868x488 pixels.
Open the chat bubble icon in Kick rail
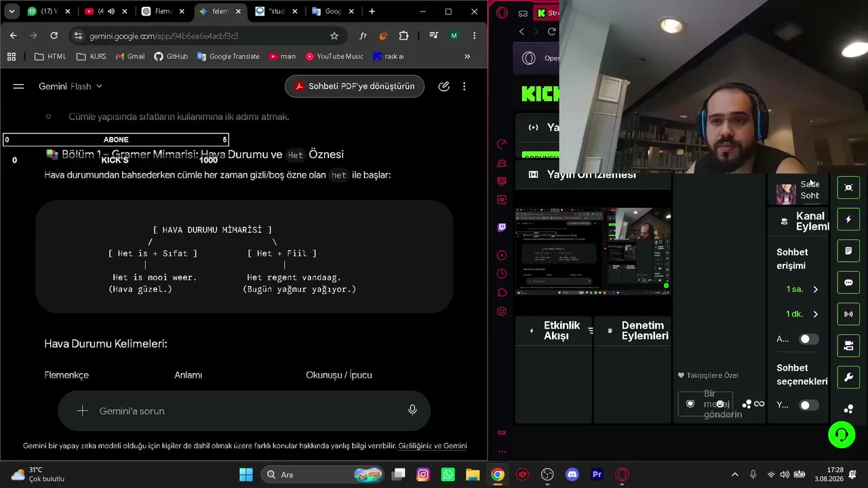pyautogui.click(x=848, y=283)
